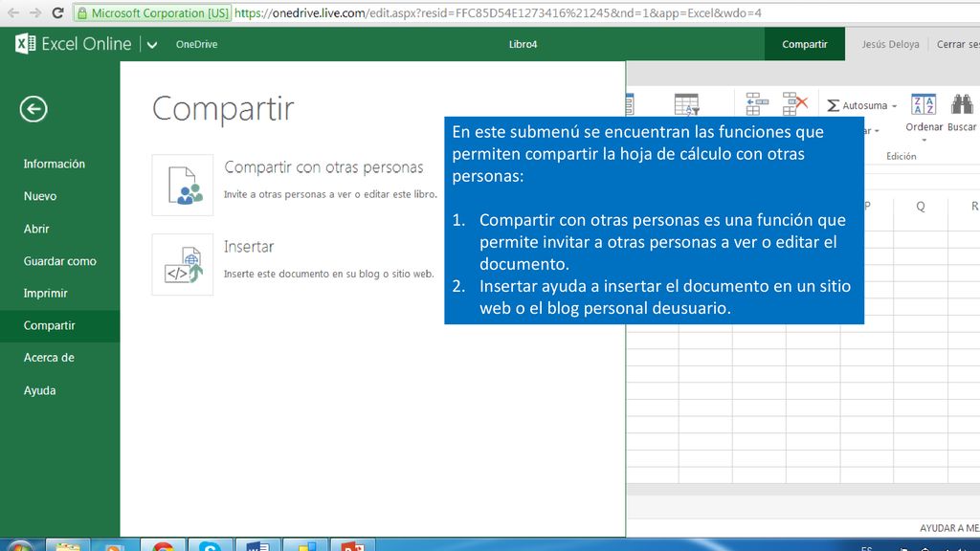Click the Microsoft Corporation security lock badge

[152, 12]
